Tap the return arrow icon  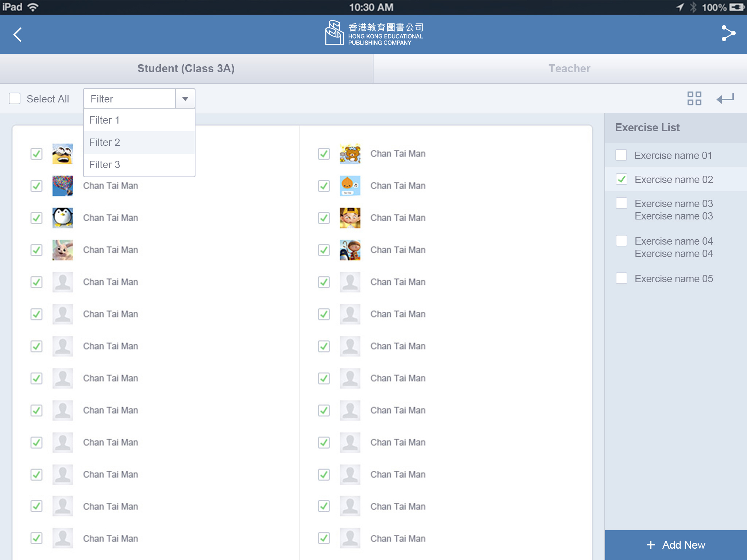[725, 98]
